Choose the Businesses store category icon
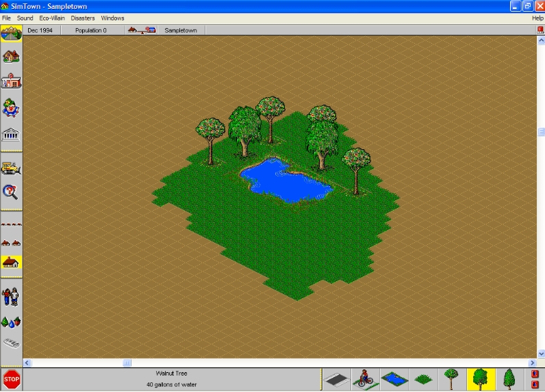The width and height of the screenshot is (545, 392). tap(11, 81)
